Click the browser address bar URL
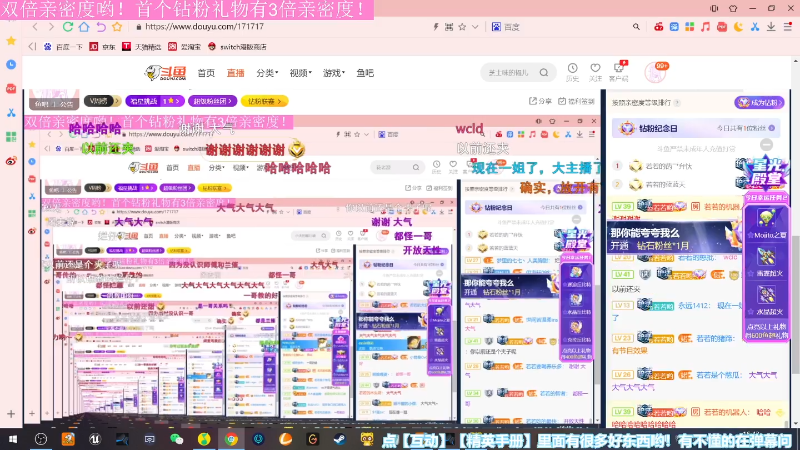This screenshot has height=450, width=800. [204, 27]
